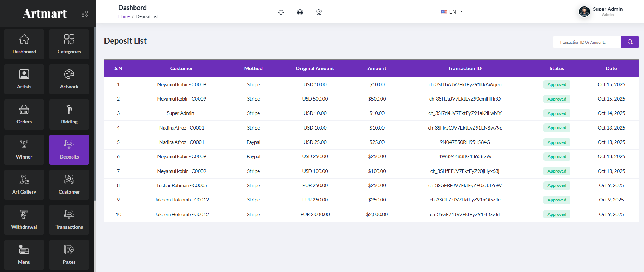Open the Artists section
The height and width of the screenshot is (272, 644).
24,79
